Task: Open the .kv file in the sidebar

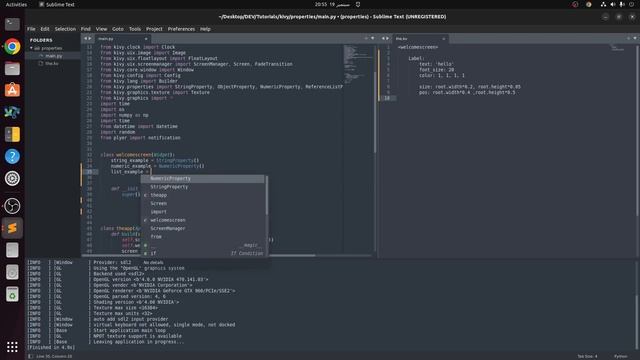Action: 52,64
